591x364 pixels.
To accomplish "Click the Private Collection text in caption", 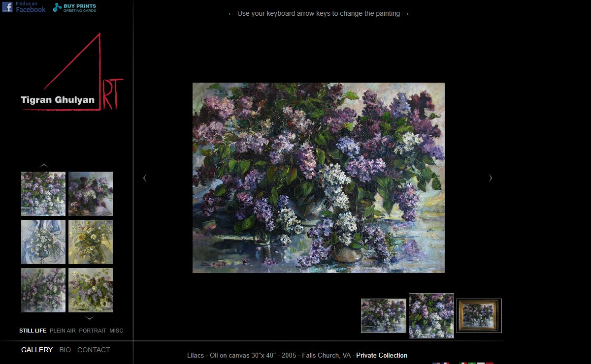I will pos(382,355).
